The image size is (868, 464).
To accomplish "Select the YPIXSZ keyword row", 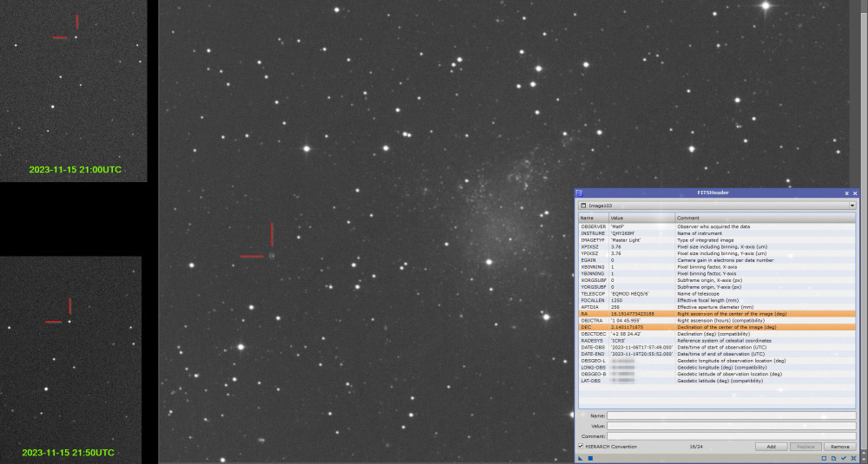I will [717, 253].
